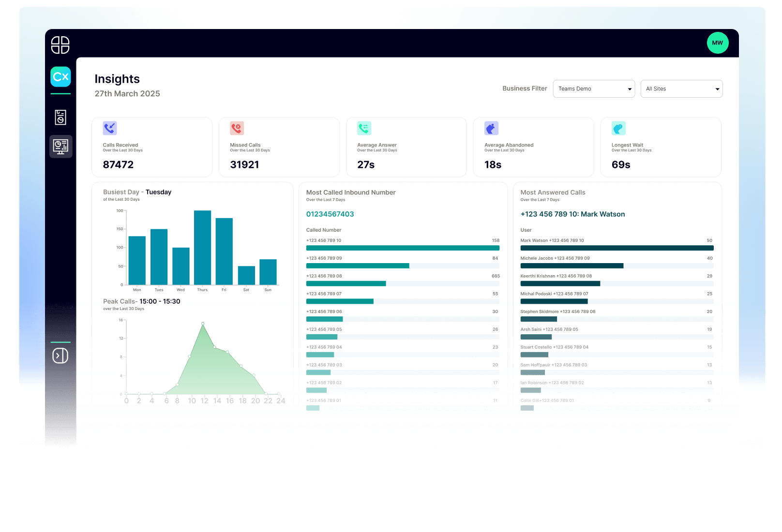
Task: Open the All Sites dropdown
Action: coord(681,89)
